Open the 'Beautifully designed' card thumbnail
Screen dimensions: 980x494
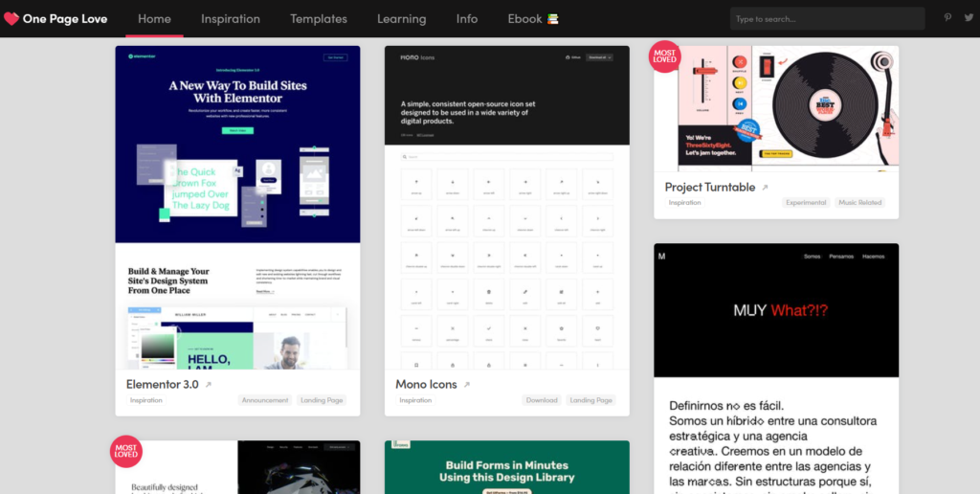237,467
